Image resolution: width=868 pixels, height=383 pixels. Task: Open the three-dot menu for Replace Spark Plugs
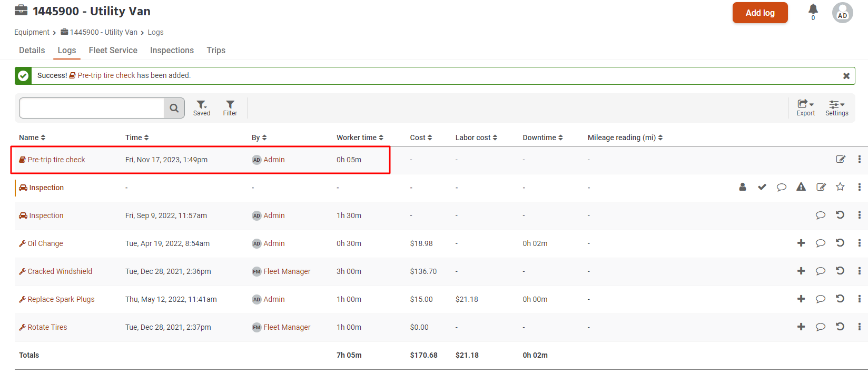859,299
